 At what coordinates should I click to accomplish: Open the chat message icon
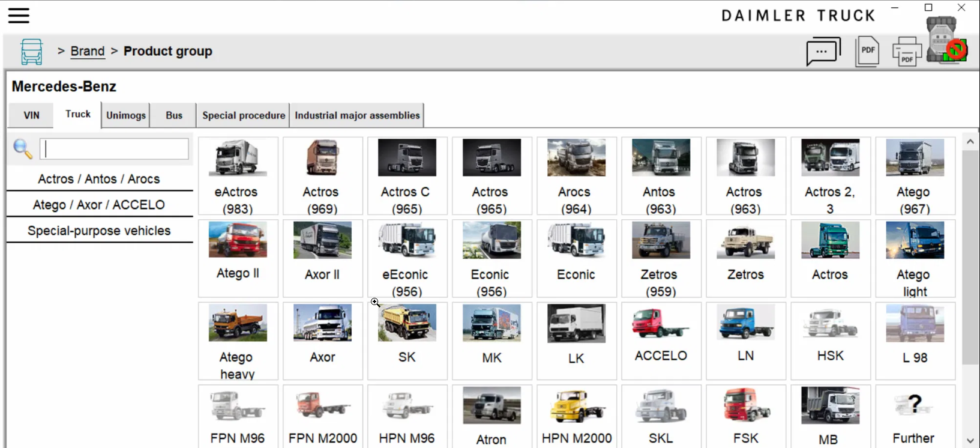[823, 52]
